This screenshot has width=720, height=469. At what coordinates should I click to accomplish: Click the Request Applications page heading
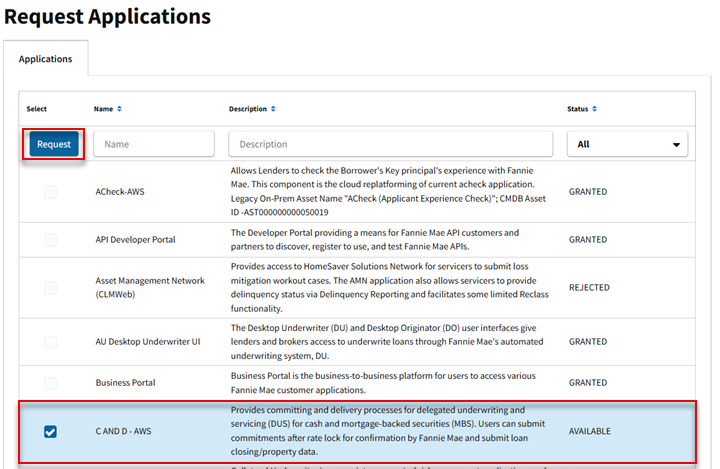coord(107,17)
